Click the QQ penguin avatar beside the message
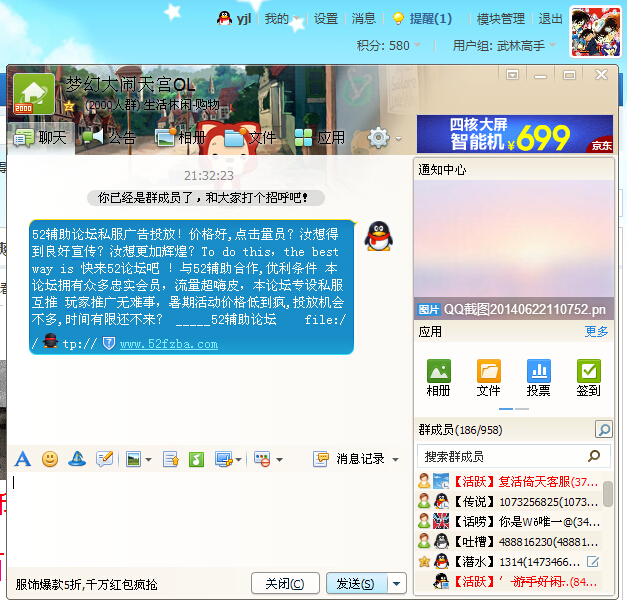 pyautogui.click(x=378, y=236)
